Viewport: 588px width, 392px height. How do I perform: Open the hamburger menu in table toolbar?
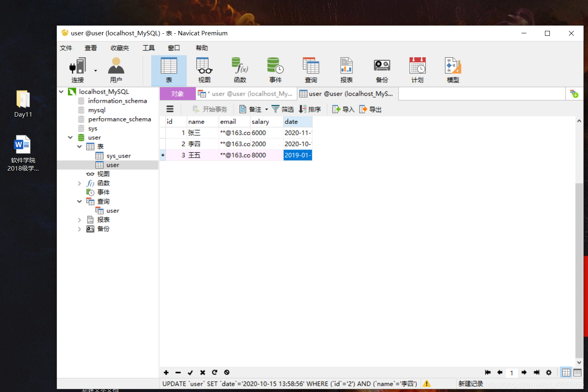click(170, 109)
